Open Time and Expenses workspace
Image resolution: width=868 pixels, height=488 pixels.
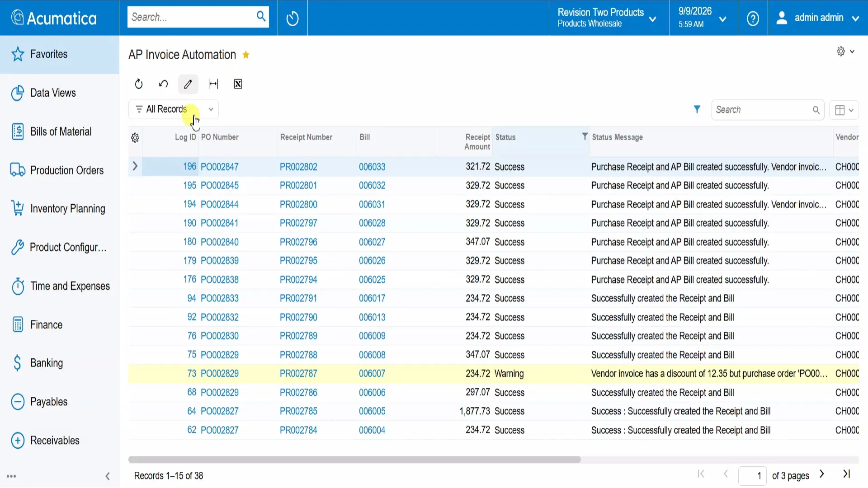point(59,286)
